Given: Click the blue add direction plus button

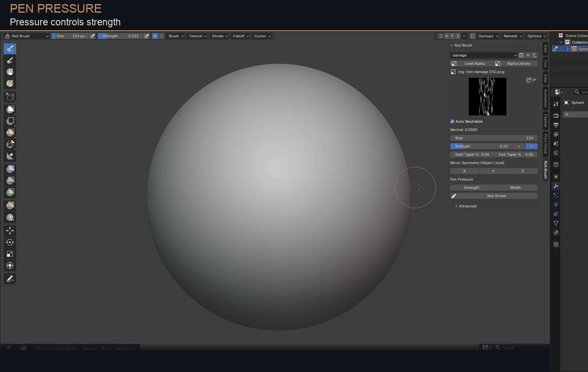Looking at the screenshot, I should click(x=155, y=36).
